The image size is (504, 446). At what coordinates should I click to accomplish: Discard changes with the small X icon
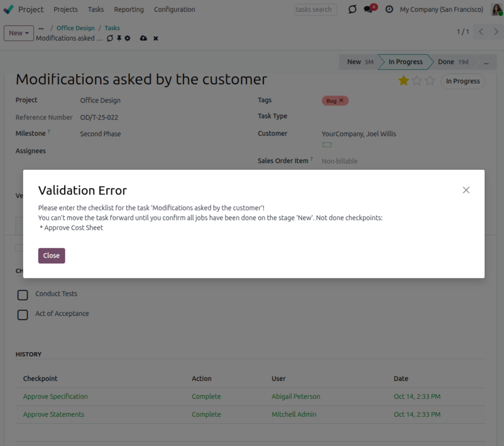point(156,38)
